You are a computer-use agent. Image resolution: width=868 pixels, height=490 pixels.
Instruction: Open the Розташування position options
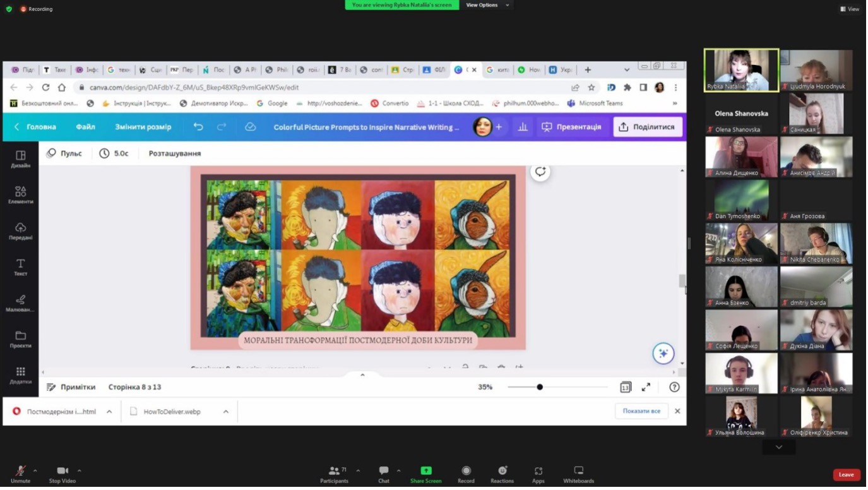click(x=175, y=153)
